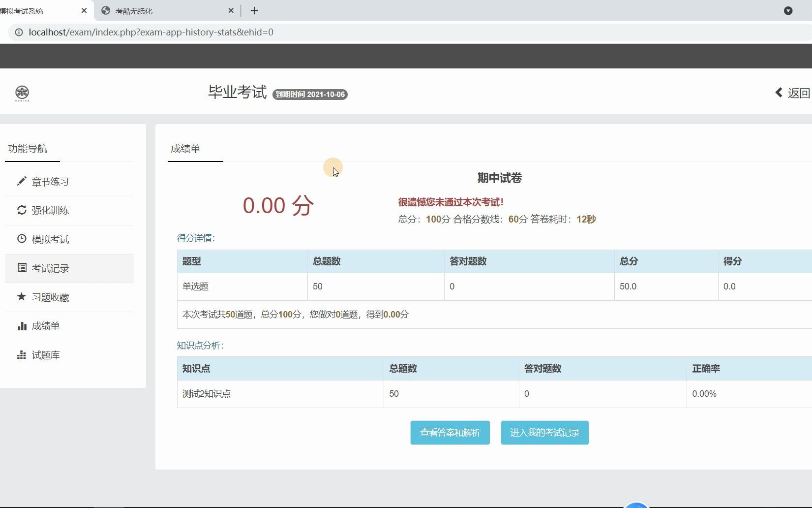Click the 知识点 column header
Viewport: 812px width, 508px height.
pos(280,369)
